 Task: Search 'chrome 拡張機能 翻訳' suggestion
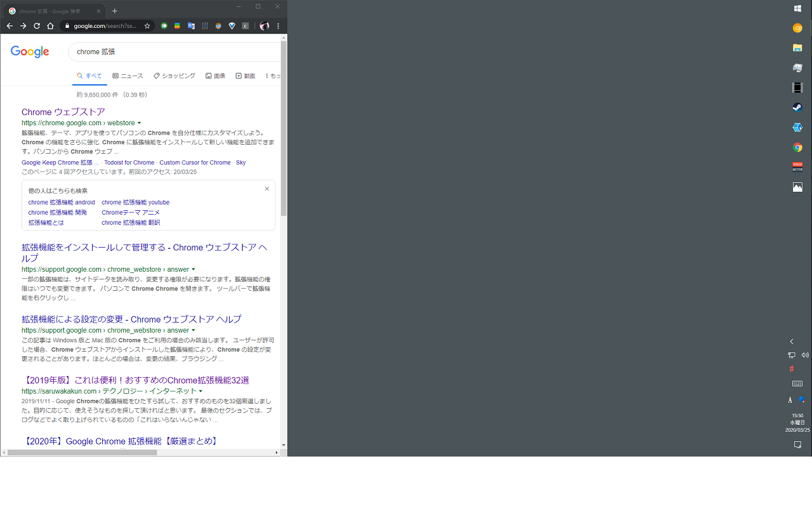131,223
